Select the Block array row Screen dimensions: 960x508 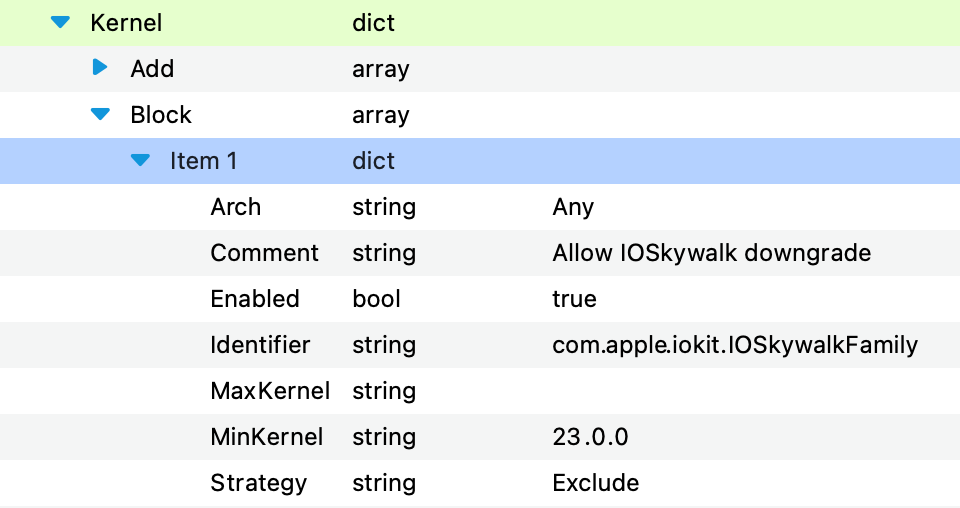[x=480, y=115]
